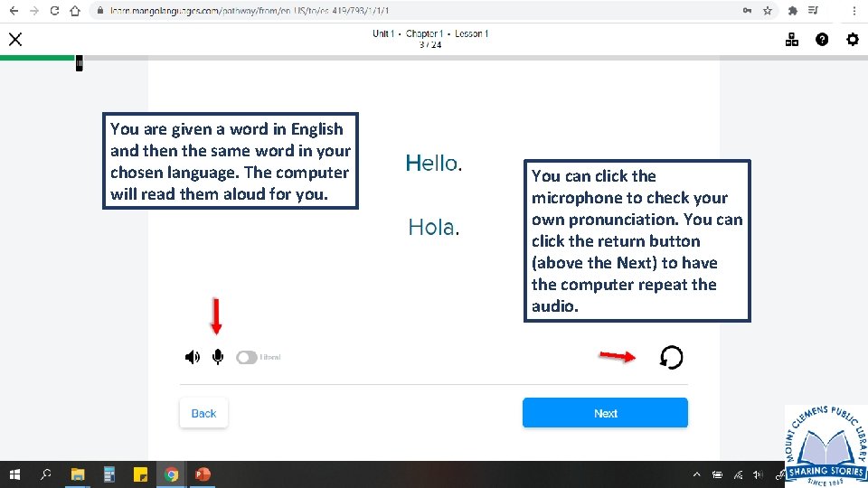
Task: Open the media control icon in Chrome toolbar
Action: point(813,11)
